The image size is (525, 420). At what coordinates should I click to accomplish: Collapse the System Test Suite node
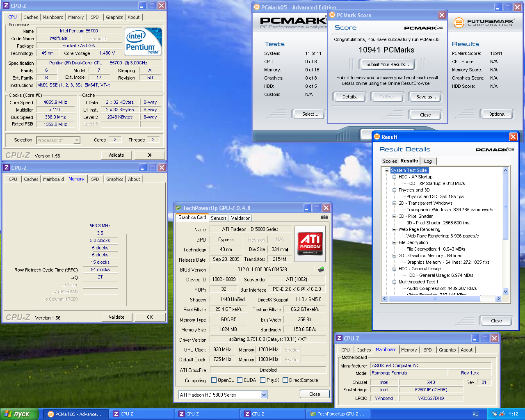(386, 170)
